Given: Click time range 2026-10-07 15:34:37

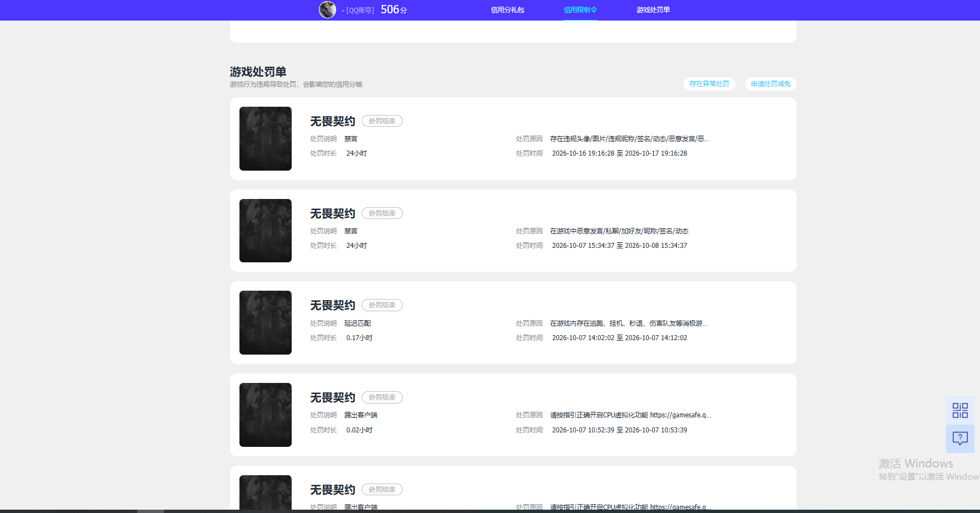Looking at the screenshot, I should (x=619, y=246).
